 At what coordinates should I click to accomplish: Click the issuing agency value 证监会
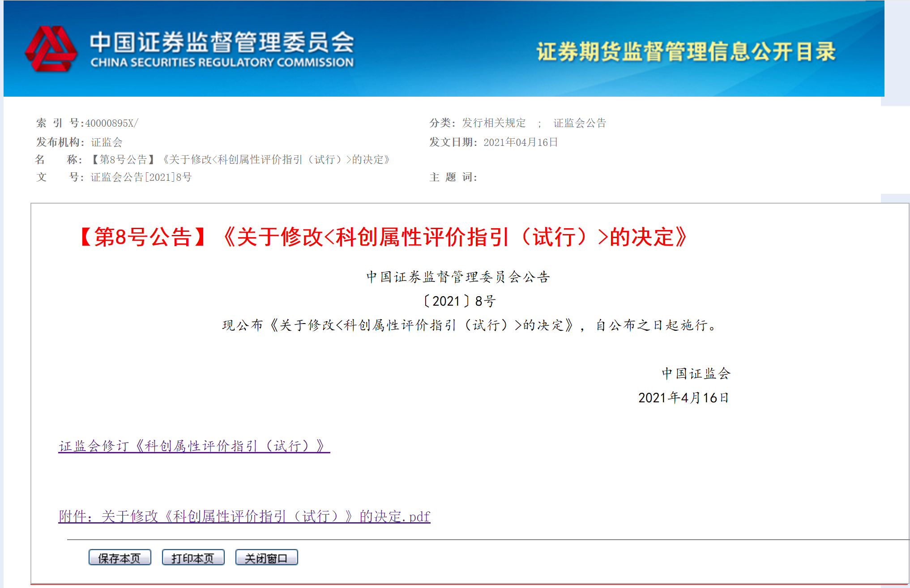point(107,142)
